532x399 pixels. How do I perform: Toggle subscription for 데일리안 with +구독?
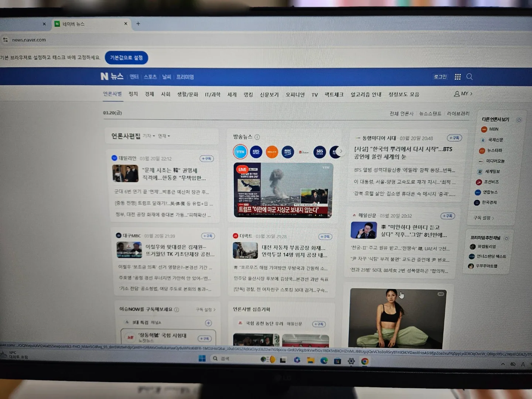tap(207, 158)
